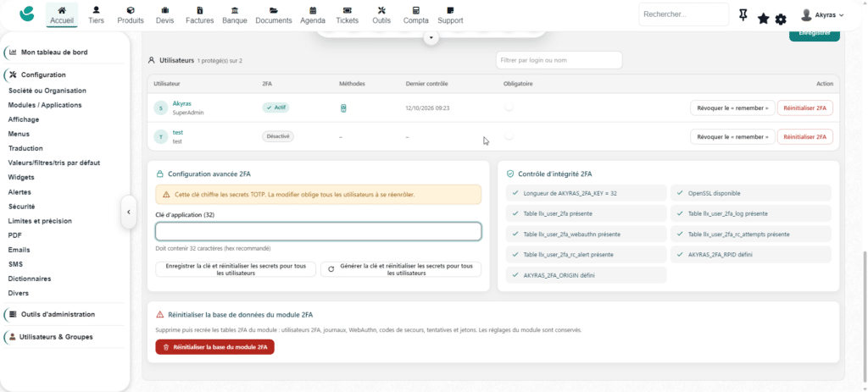Open the test user link

[178, 132]
